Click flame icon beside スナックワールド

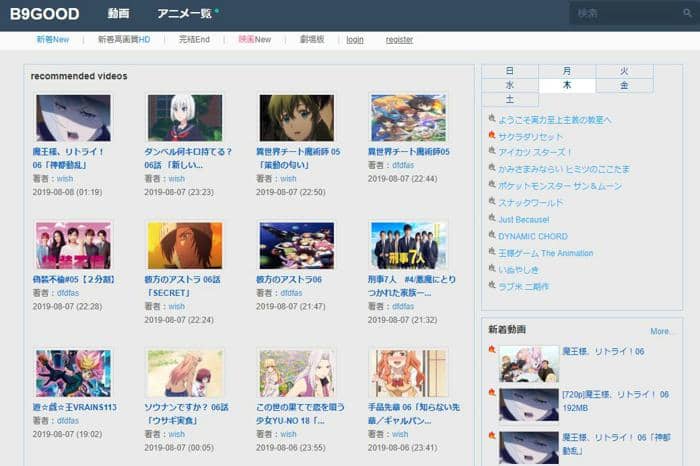point(492,201)
